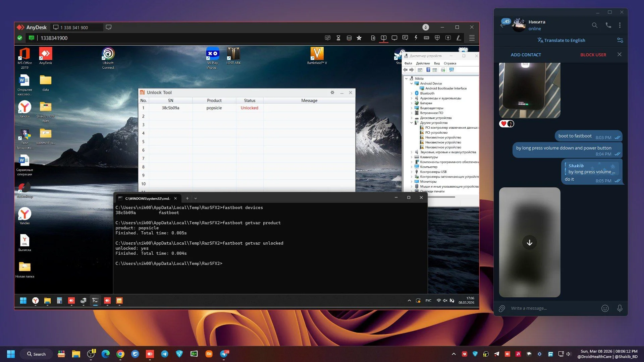Open Chrome from the host taskbar
Image resolution: width=644 pixels, height=362 pixels.
pos(120,354)
